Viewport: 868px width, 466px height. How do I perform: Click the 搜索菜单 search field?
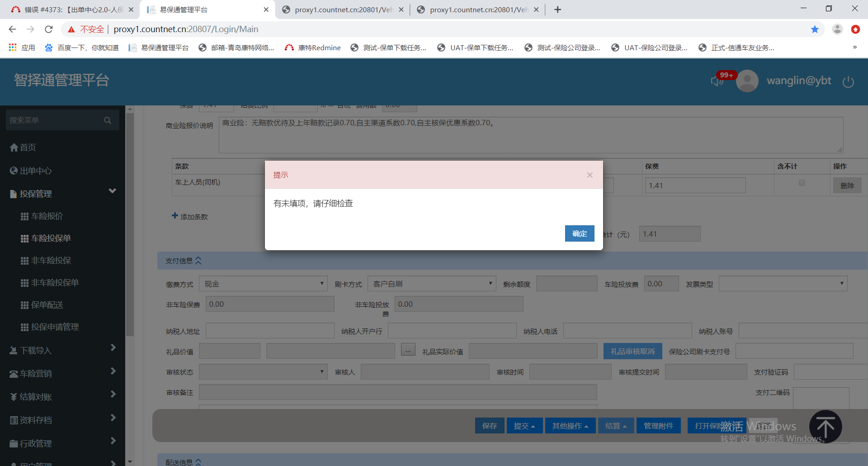point(62,120)
